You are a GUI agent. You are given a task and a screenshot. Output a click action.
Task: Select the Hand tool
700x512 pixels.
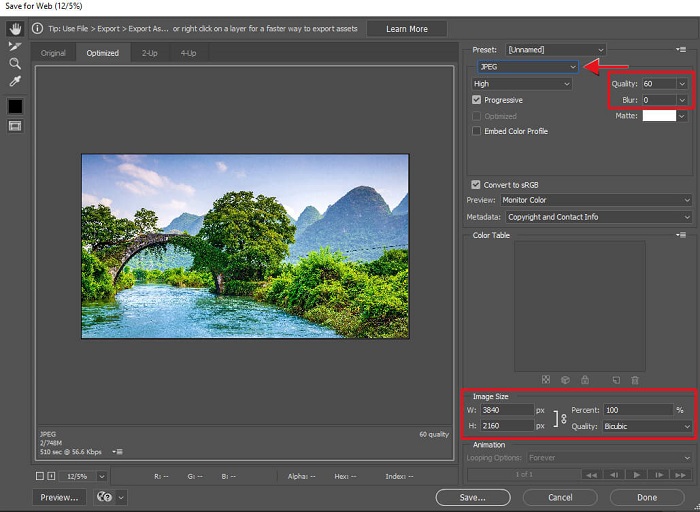[15, 29]
